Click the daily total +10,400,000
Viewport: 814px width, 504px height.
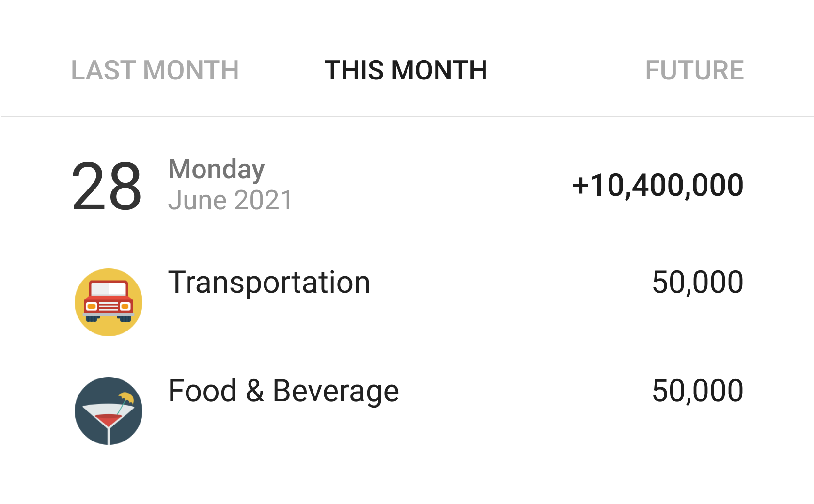pyautogui.click(x=657, y=185)
